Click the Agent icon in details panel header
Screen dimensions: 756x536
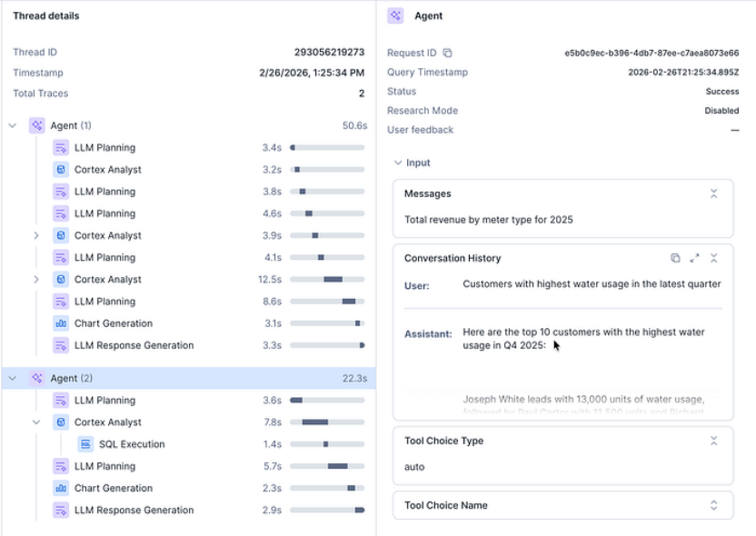[x=395, y=16]
